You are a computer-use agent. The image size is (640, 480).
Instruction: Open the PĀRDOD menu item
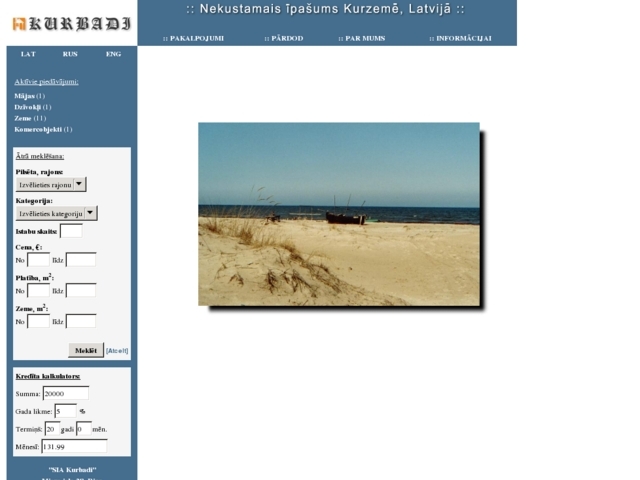click(284, 38)
